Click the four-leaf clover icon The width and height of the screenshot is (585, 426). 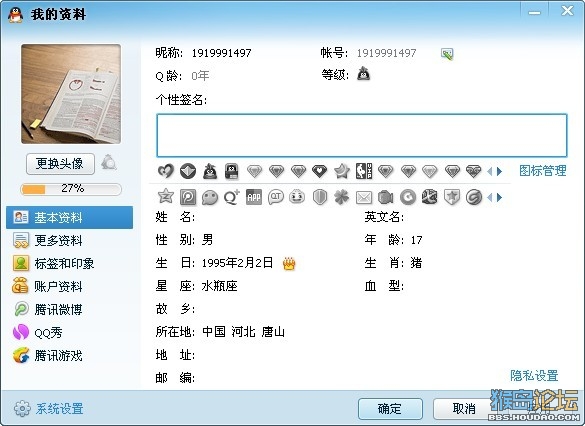click(x=342, y=197)
